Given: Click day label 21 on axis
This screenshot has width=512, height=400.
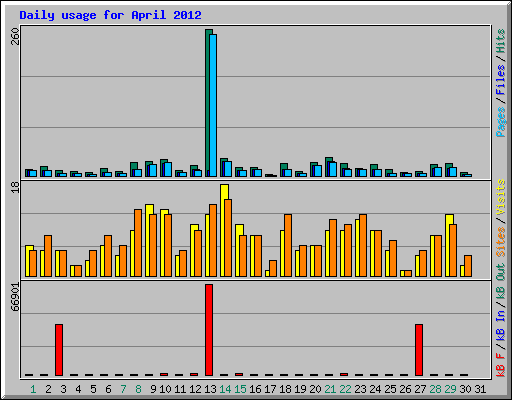Looking at the screenshot, I should 330,389.
